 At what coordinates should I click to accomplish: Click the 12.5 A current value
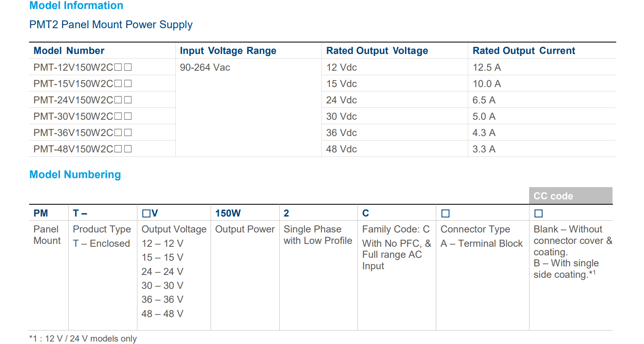[487, 67]
